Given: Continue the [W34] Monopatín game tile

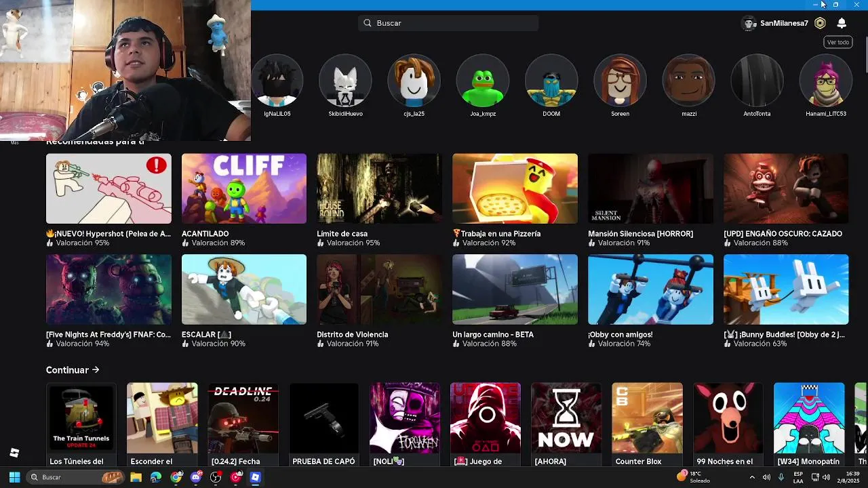Looking at the screenshot, I should coord(809,418).
